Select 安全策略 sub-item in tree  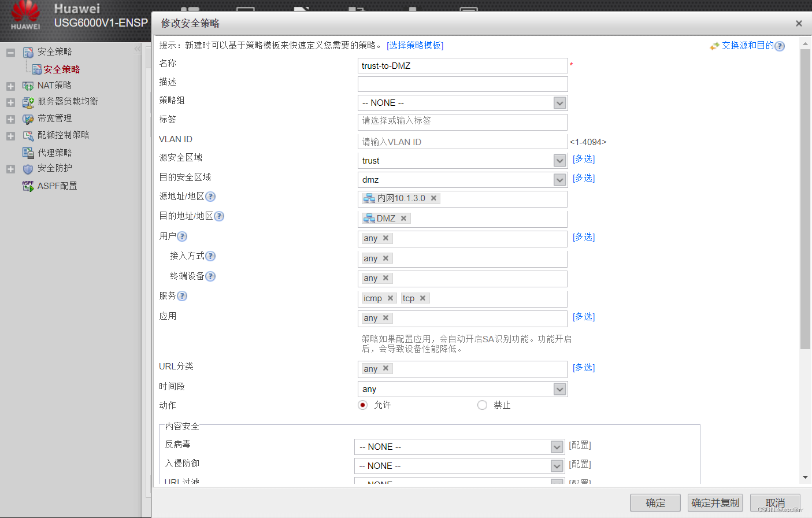point(62,69)
